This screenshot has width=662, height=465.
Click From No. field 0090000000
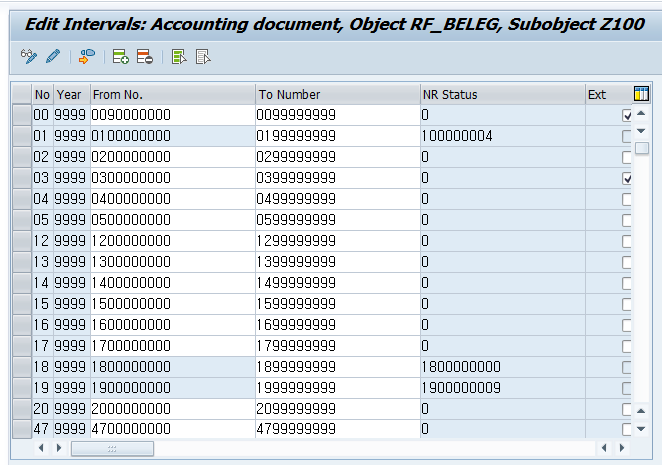click(173, 115)
